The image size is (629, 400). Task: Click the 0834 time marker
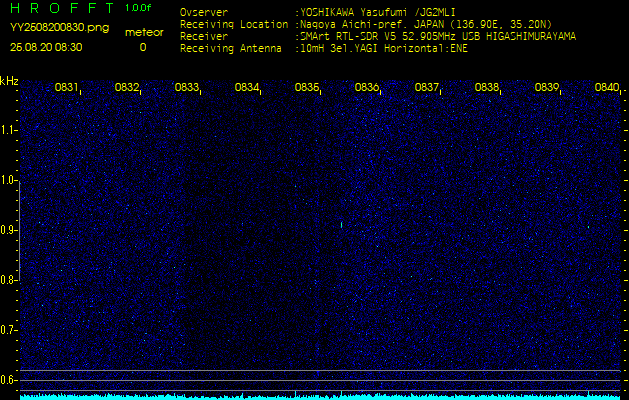pos(246,87)
